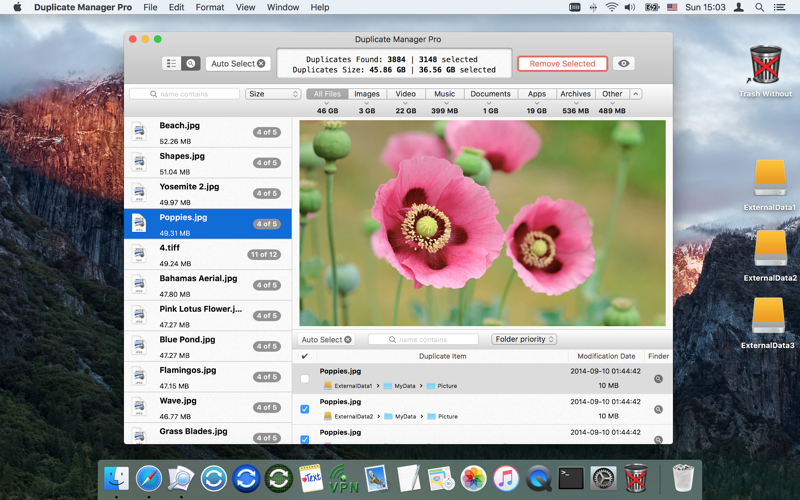Uncheck Poppies.jpg located on ExternalData2
800x500 pixels.
(x=305, y=409)
